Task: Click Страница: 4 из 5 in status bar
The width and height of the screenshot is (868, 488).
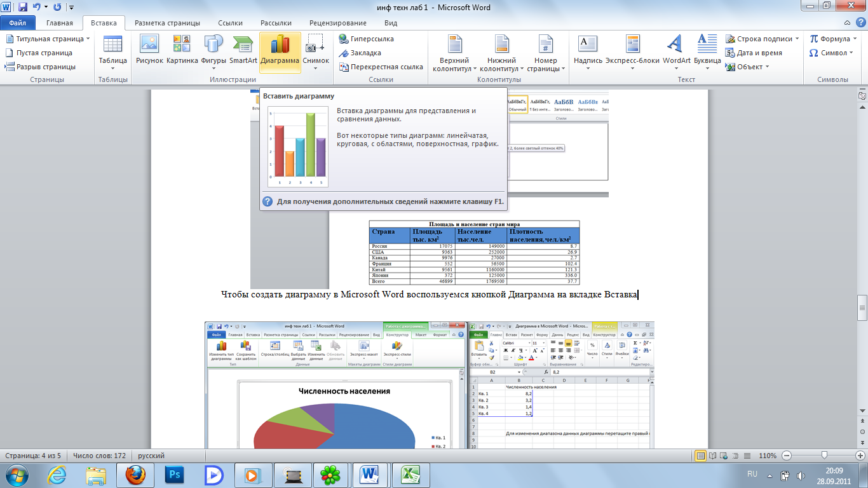Action: pos(33,456)
